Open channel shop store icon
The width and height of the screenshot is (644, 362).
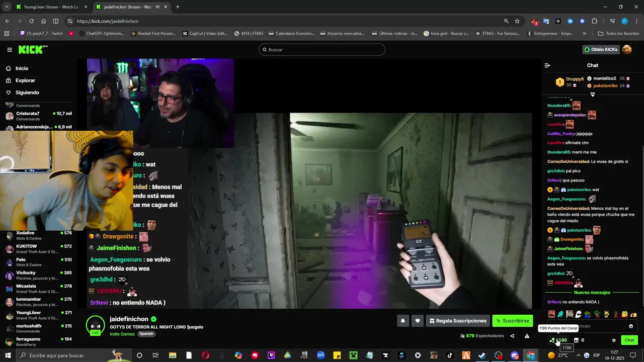pos(576,340)
